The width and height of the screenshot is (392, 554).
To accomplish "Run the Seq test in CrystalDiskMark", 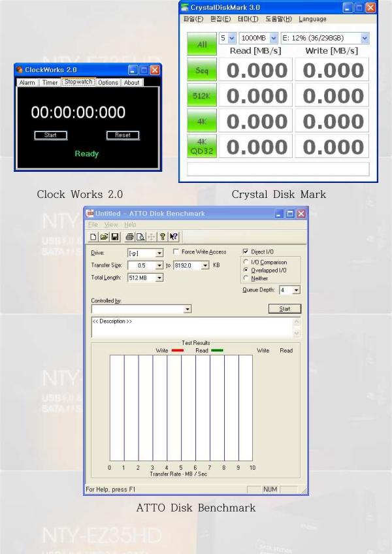I will click(x=202, y=70).
